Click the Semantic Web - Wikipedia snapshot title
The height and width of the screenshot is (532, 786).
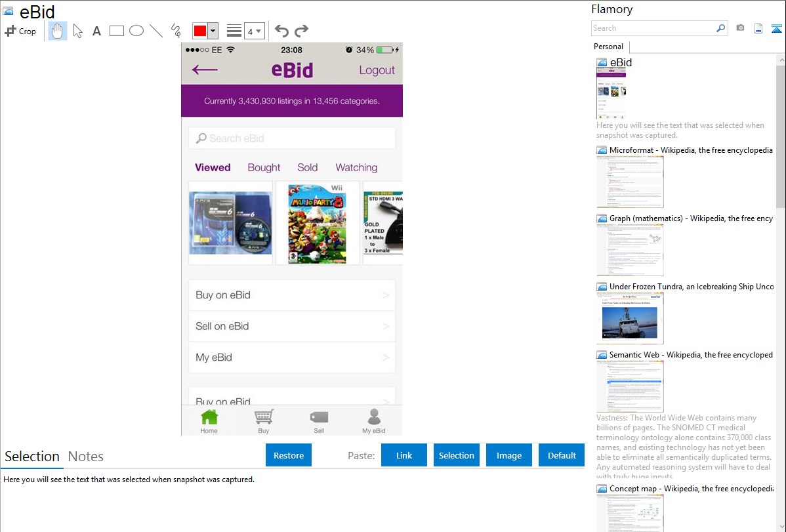691,354
